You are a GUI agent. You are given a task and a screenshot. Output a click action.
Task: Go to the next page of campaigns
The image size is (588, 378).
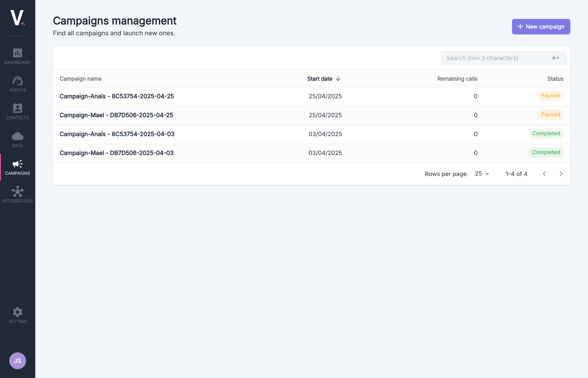[561, 174]
